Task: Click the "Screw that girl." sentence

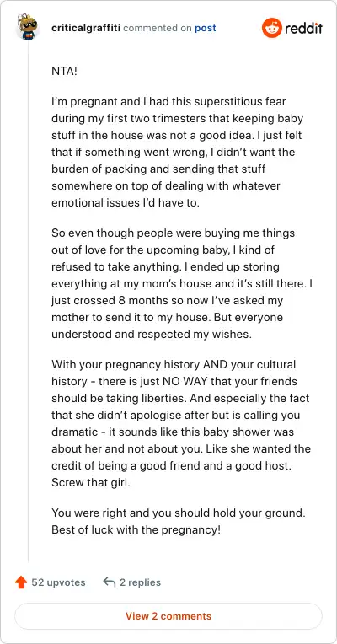Action: click(91, 483)
